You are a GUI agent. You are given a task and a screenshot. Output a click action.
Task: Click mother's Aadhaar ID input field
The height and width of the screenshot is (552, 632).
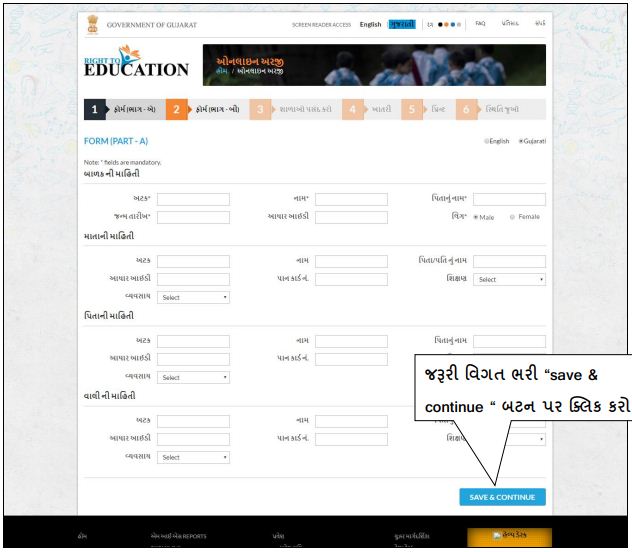pos(193,279)
